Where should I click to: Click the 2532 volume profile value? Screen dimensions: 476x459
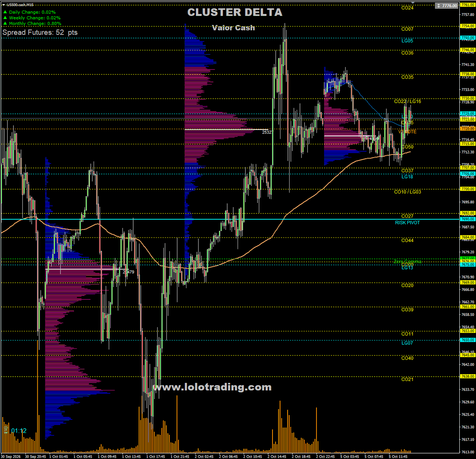point(267,132)
